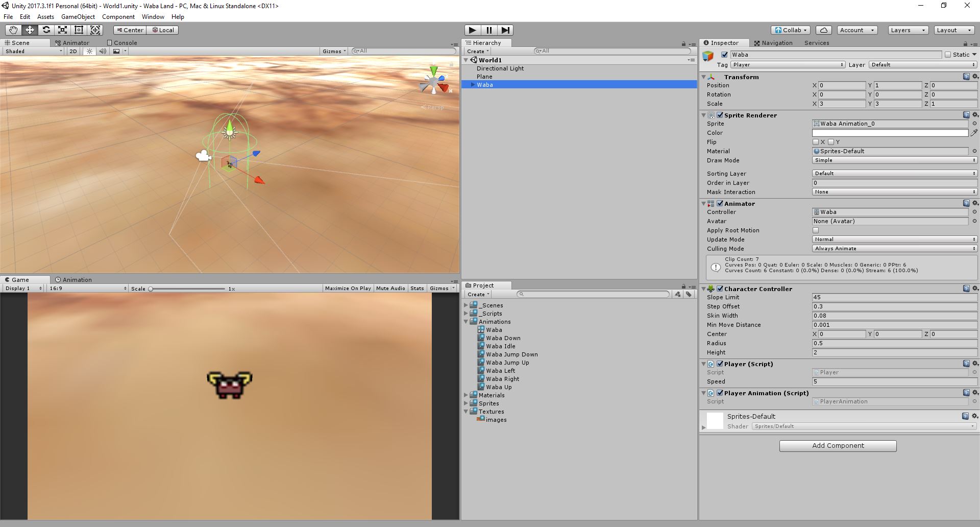This screenshot has height=527, width=980.
Task: Check the Flip X checkbox
Action: point(816,142)
